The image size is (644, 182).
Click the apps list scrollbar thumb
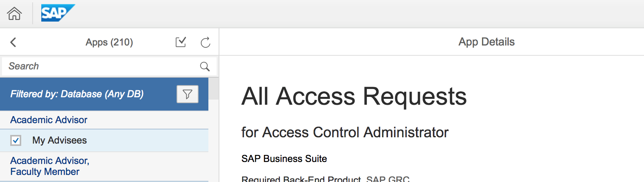click(x=213, y=88)
